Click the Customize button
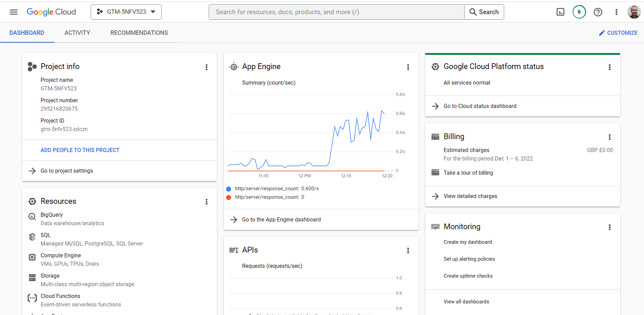The width and height of the screenshot is (644, 315). (618, 33)
